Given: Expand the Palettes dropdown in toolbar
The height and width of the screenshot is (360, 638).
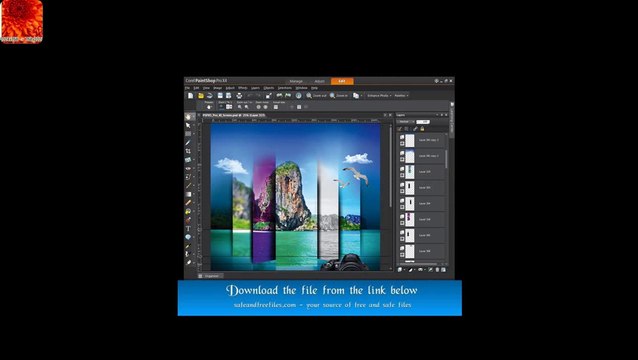Looking at the screenshot, I should (402, 96).
